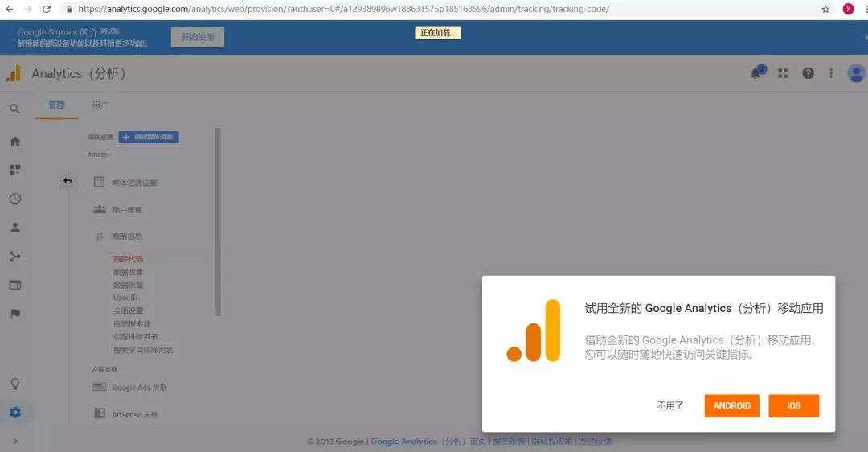
Task: Select 引荐排除列表 menu entry
Action: (x=136, y=336)
